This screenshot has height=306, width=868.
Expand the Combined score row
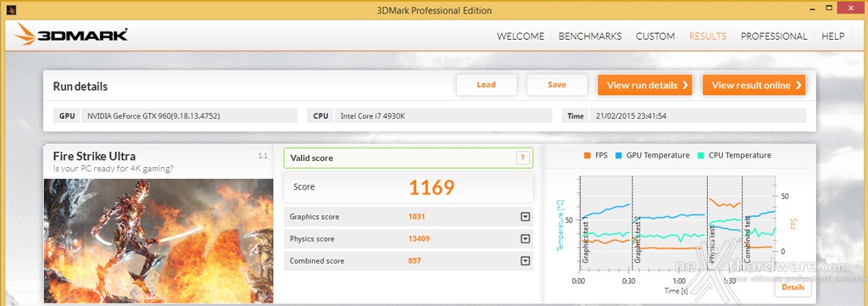(x=526, y=261)
